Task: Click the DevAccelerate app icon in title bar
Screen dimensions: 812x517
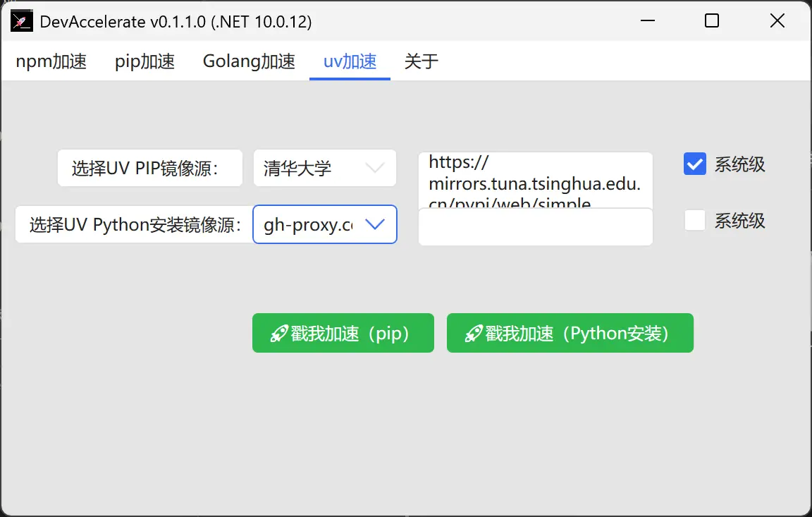Action: point(22,21)
